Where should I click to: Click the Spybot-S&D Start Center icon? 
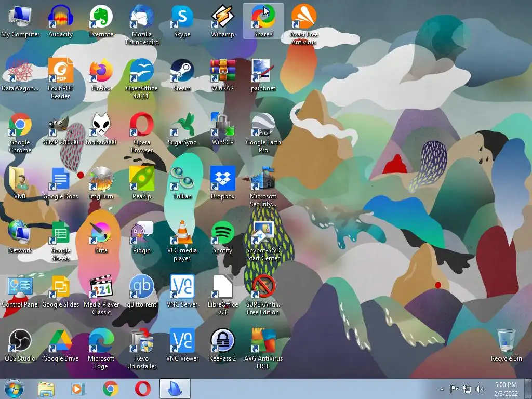[263, 241]
